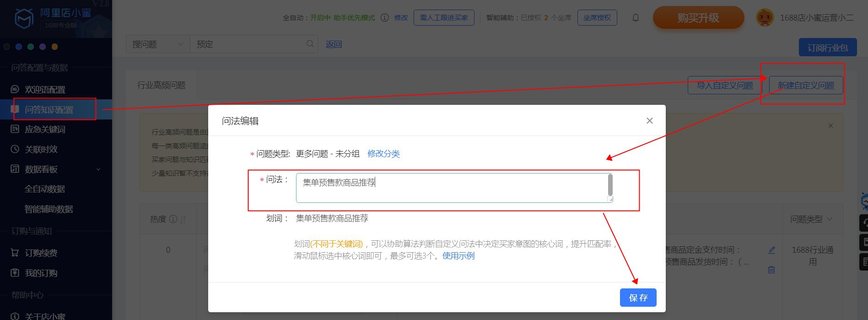Click the blue theme color dot
This screenshot has width=868, height=320.
coord(19,47)
